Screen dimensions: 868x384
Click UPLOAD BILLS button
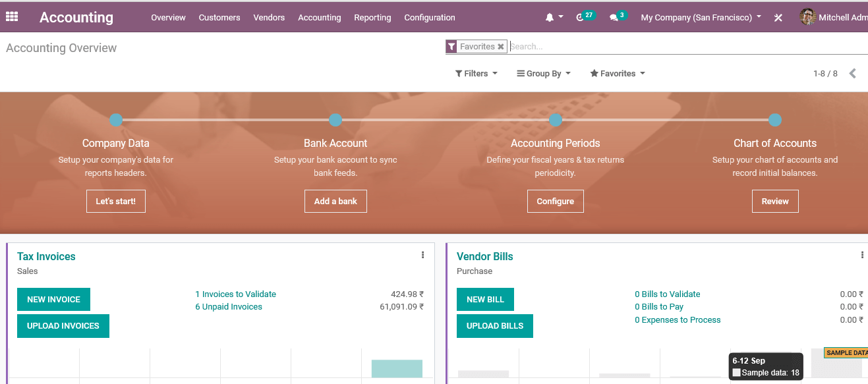pos(495,326)
